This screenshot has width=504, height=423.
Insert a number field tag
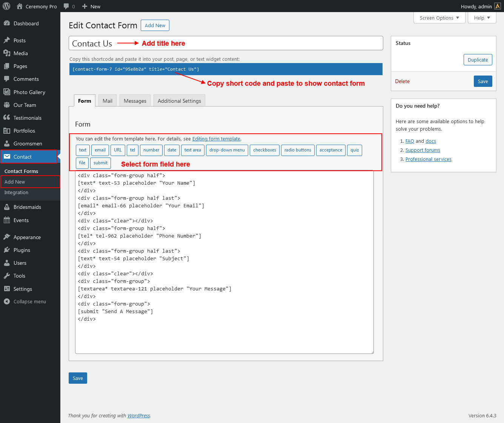[151, 150]
